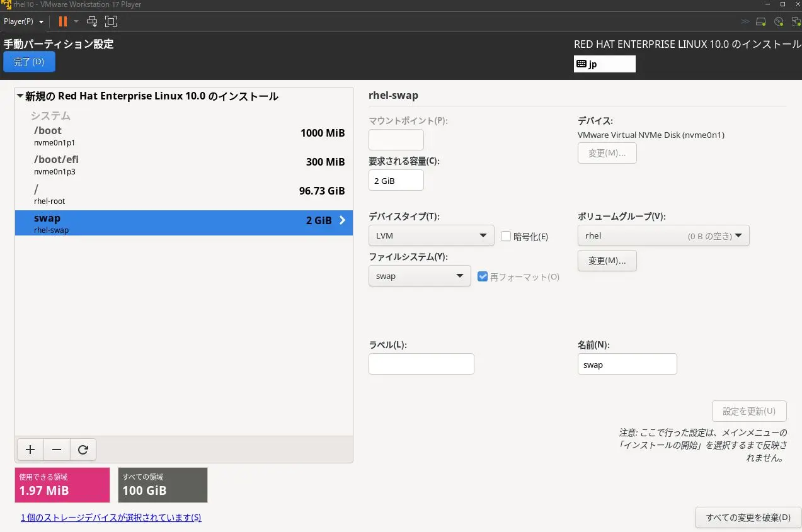Screen dimensions: 802x532
Task: Open the ファイルシステム swap dropdown
Action: pos(419,276)
